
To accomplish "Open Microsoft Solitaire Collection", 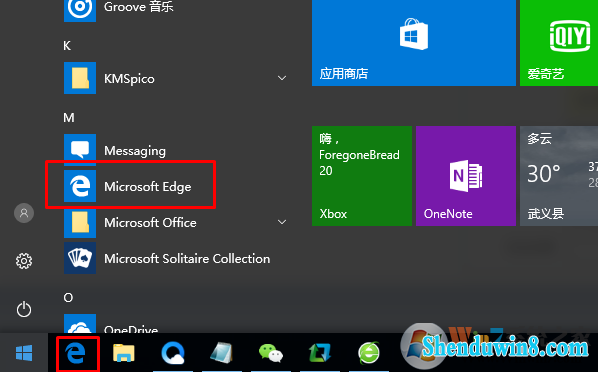I will click(x=167, y=258).
